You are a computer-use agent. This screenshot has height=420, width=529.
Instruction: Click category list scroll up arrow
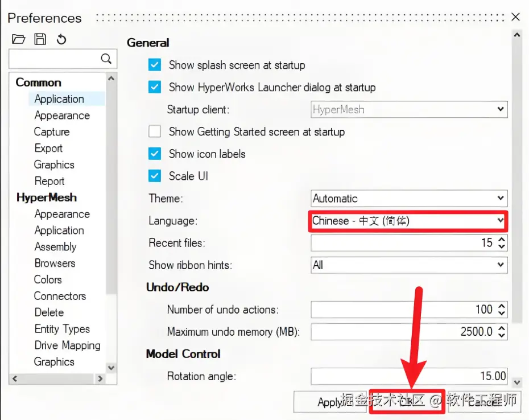click(x=111, y=79)
